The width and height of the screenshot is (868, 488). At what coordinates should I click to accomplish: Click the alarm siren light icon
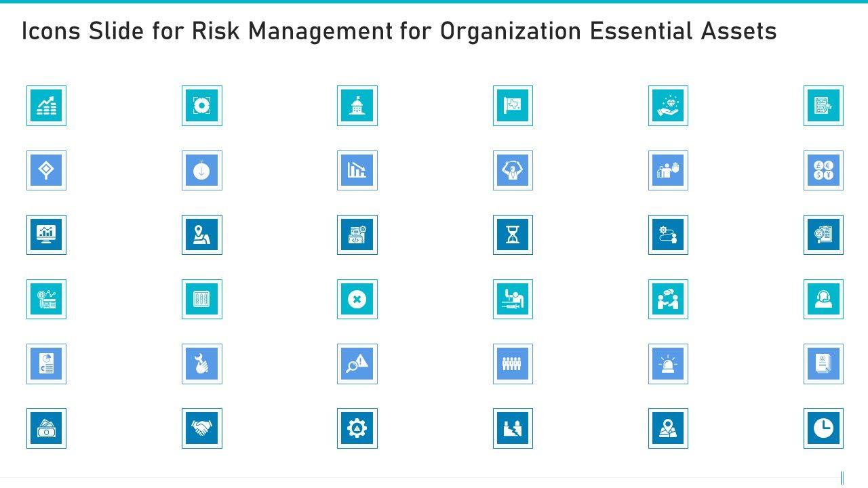coord(668,364)
